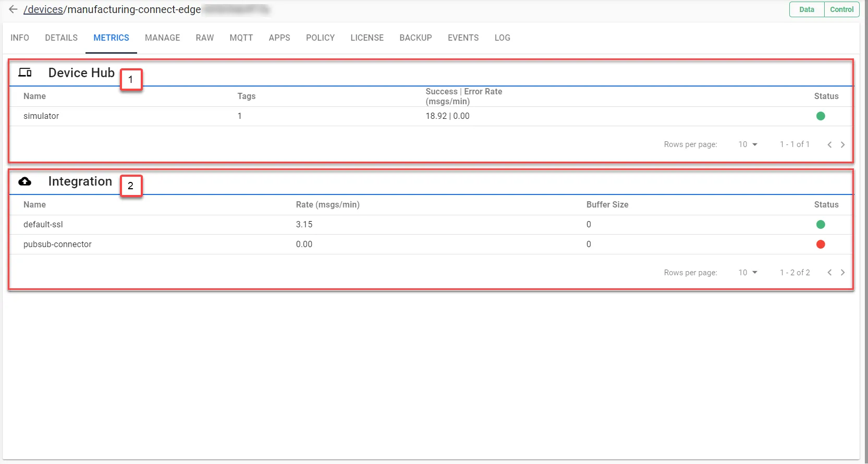Open the LOG tab
Viewport: 868px width, 464px height.
pyautogui.click(x=503, y=38)
